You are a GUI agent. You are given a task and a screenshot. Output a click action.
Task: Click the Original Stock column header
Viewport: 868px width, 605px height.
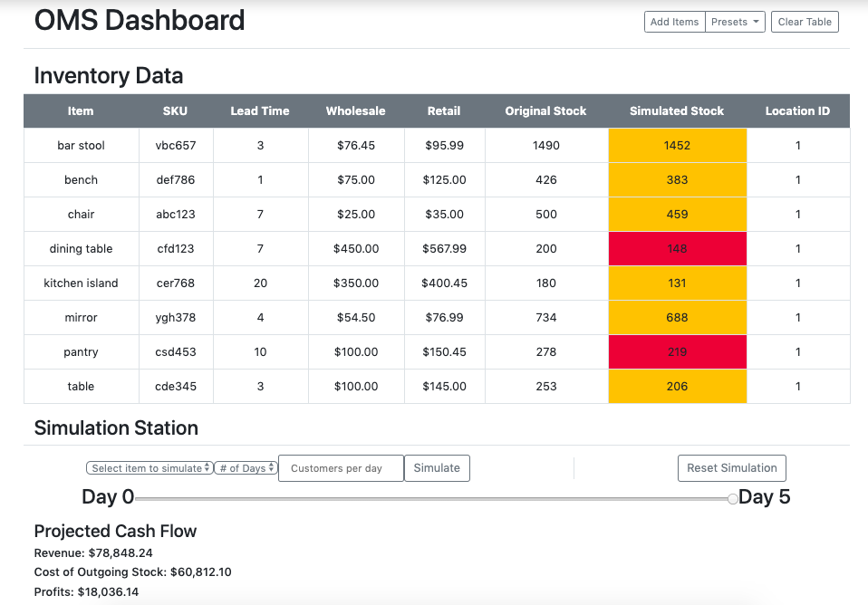tap(545, 110)
